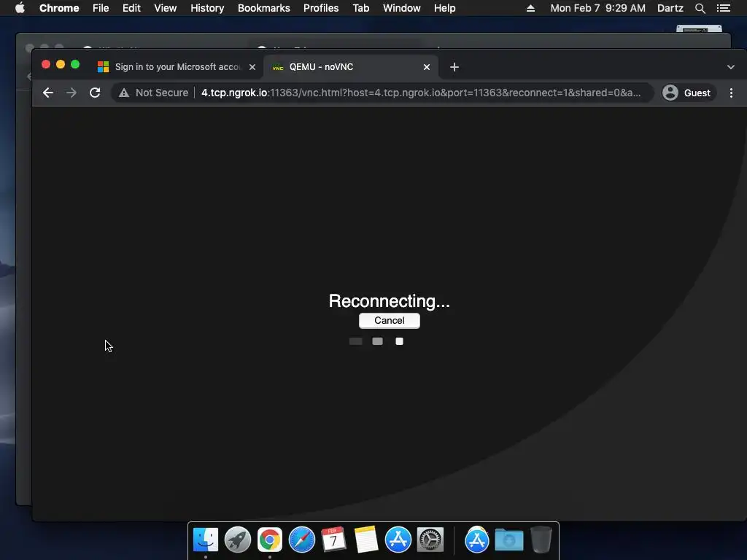Click the eject icon in menu bar
The width and height of the screenshot is (747, 560).
(530, 8)
